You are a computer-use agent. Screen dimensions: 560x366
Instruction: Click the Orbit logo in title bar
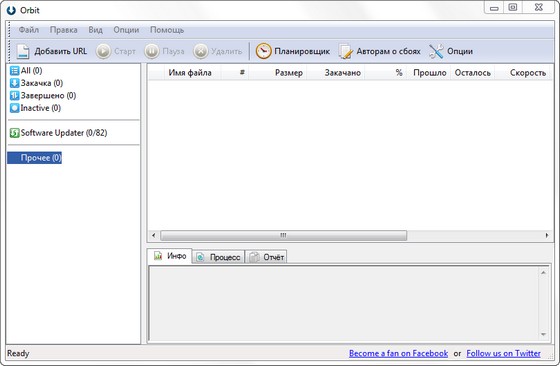coord(11,10)
